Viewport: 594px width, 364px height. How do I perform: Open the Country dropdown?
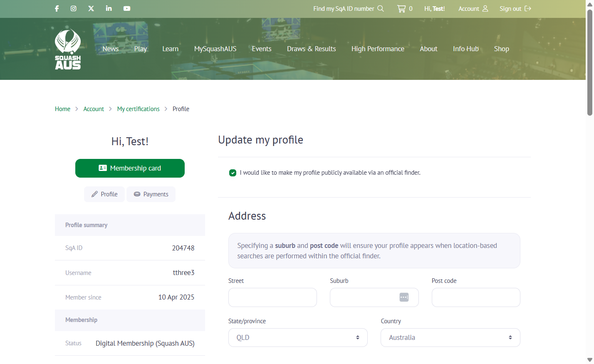pyautogui.click(x=450, y=338)
